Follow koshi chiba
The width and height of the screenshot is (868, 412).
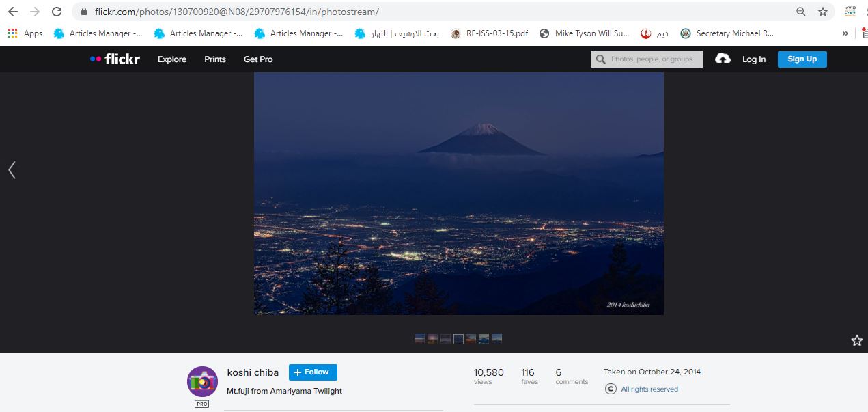pos(313,372)
